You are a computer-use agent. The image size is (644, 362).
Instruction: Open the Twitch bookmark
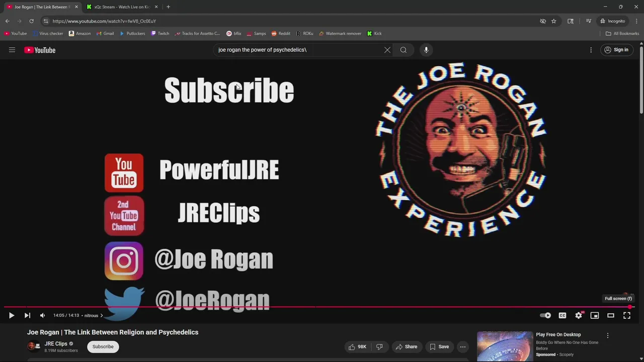[x=160, y=34]
